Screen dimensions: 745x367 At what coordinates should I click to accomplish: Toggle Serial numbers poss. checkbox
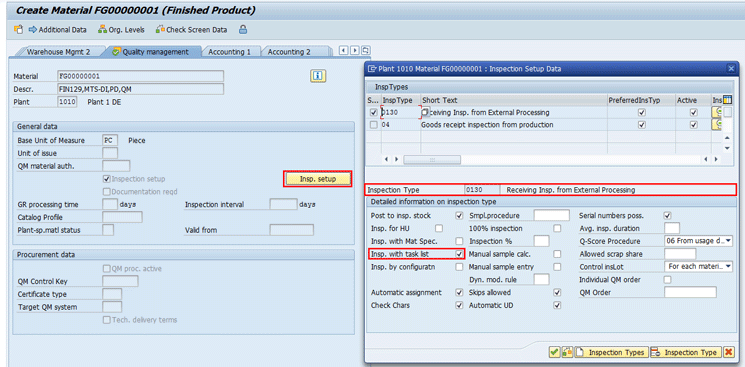[x=668, y=216]
